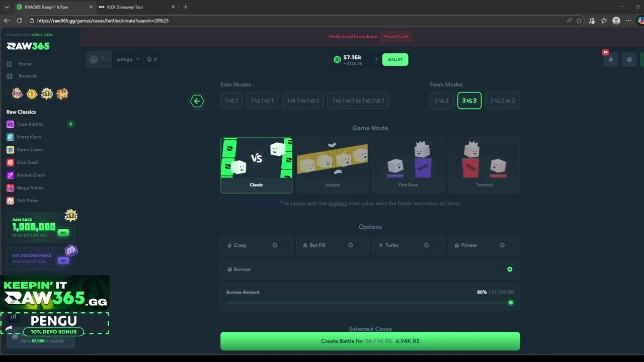Disable the Borrow option
The height and width of the screenshot is (362, 644).
point(510,269)
